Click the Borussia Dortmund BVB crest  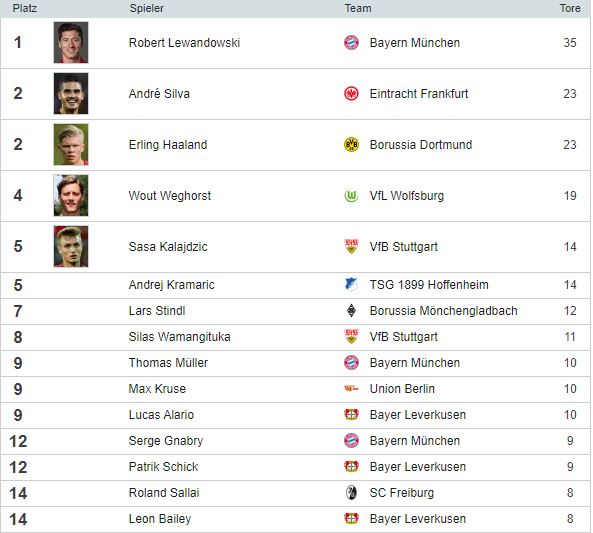pos(351,145)
